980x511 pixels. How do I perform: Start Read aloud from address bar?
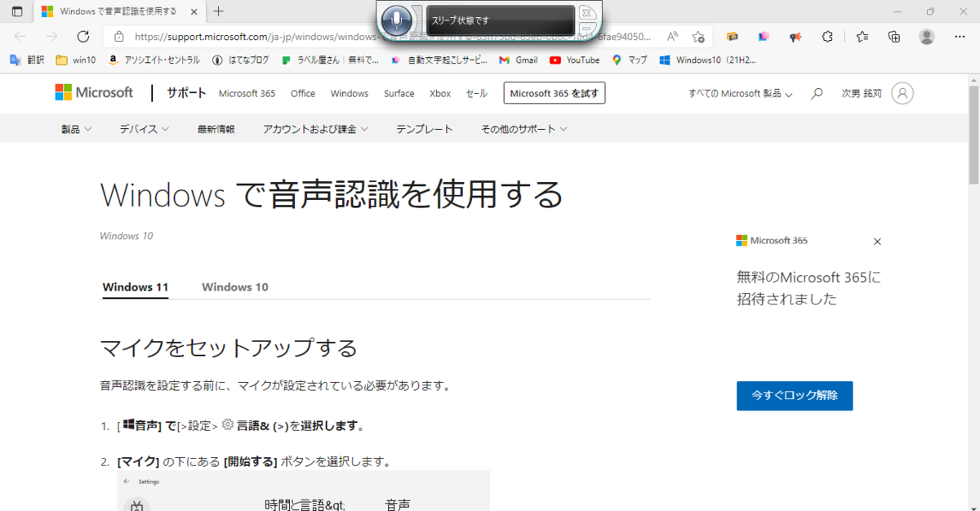(x=672, y=37)
